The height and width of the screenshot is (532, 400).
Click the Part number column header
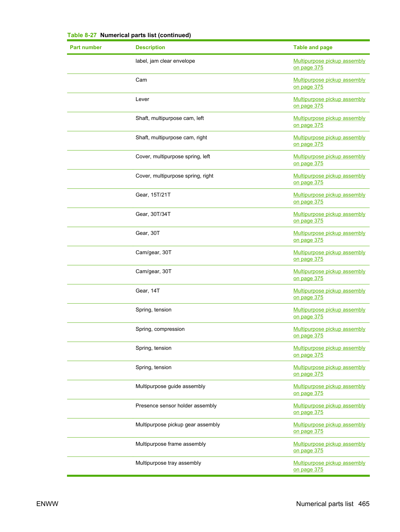[x=86, y=47]
